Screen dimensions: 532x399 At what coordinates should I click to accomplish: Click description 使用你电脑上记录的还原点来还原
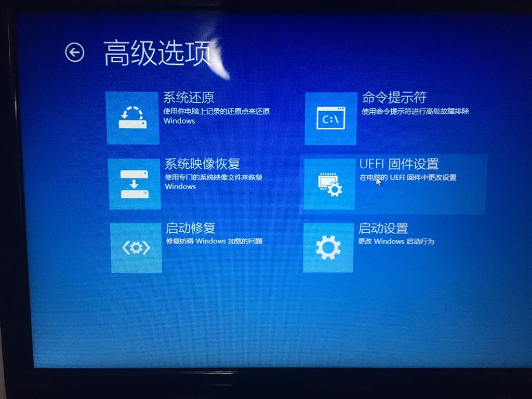coord(217,111)
